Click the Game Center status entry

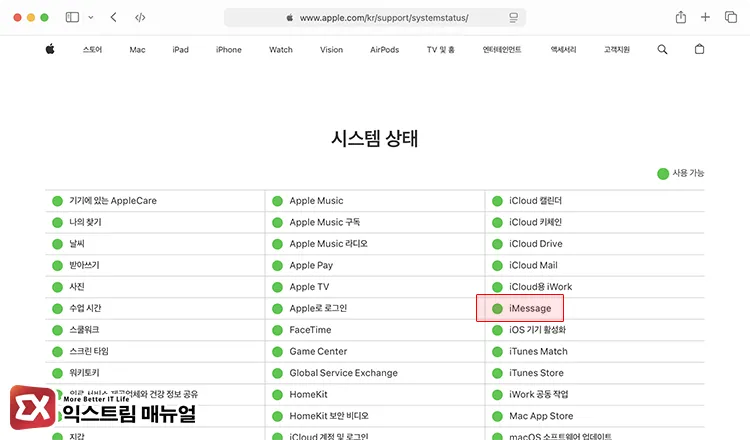[x=318, y=352]
